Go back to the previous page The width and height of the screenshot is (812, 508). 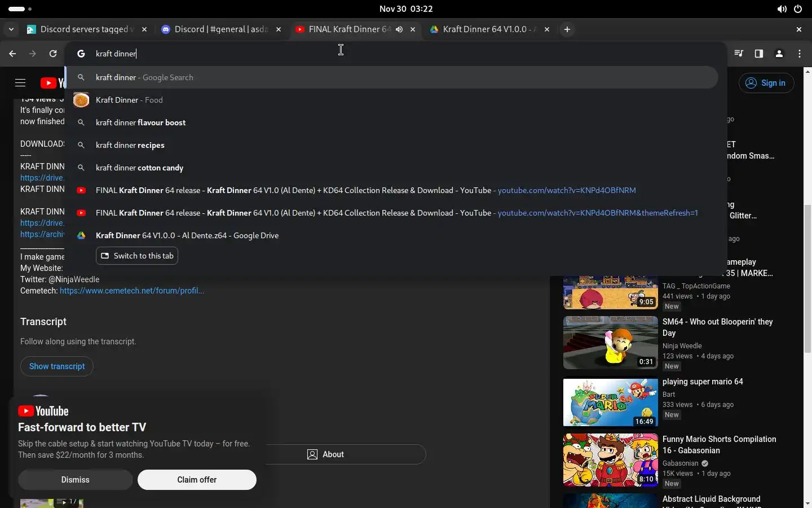12,54
